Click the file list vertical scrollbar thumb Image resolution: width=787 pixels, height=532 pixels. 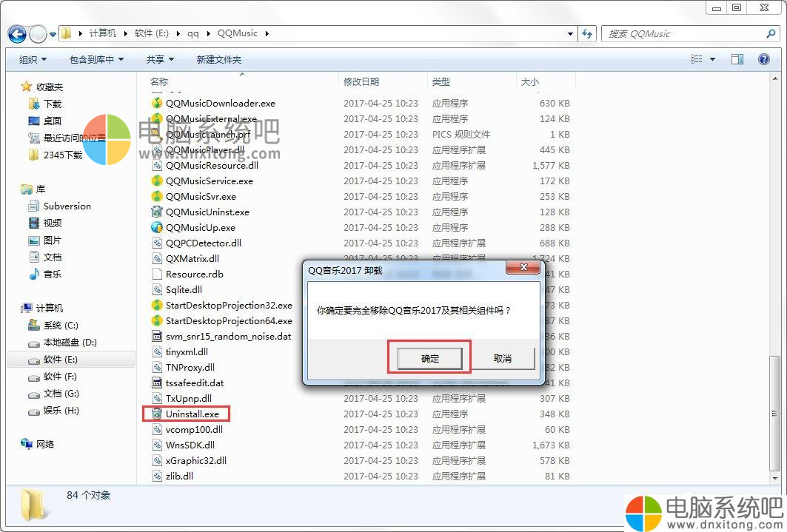775,414
